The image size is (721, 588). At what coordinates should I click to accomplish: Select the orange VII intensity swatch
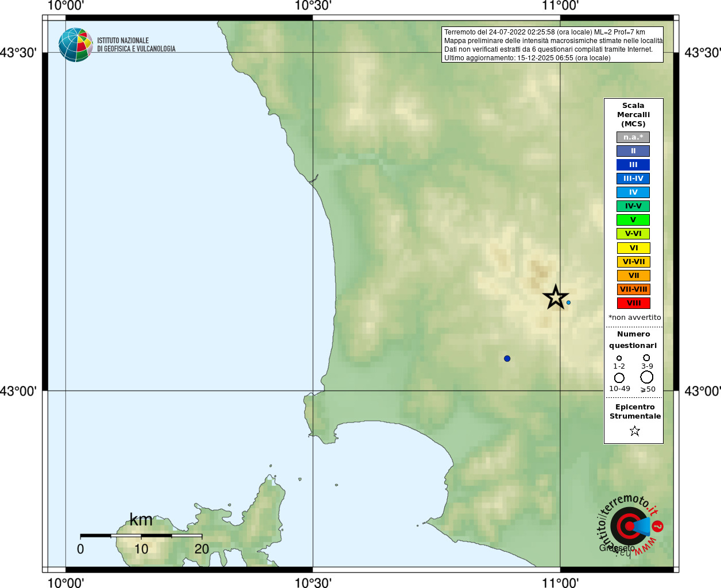click(x=633, y=276)
